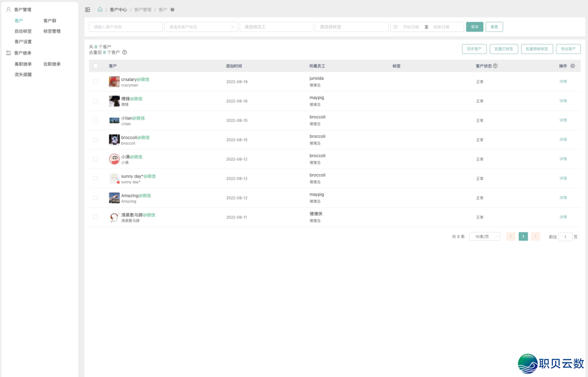The height and width of the screenshot is (377, 588).
Task: 点击同步客户按钮
Action: click(x=473, y=49)
